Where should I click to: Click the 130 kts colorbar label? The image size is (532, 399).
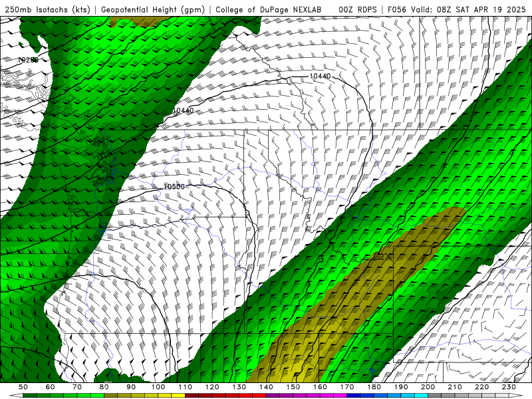coord(239,387)
